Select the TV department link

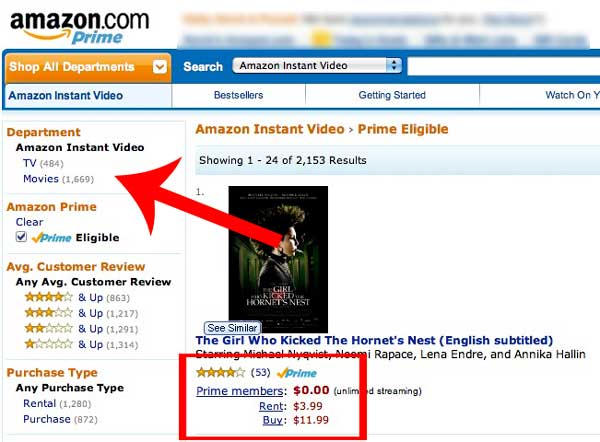[29, 163]
